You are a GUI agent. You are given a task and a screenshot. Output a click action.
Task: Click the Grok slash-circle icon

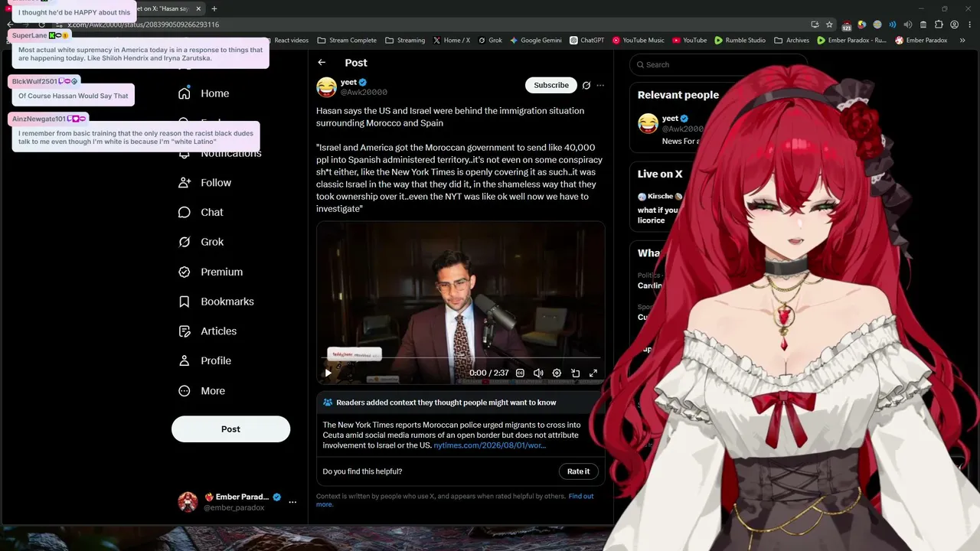pyautogui.click(x=184, y=242)
